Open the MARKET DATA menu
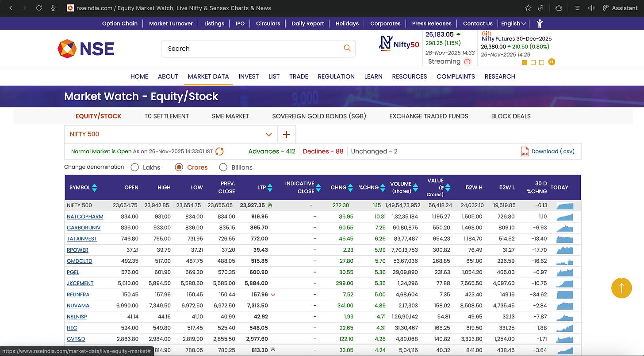 click(x=208, y=76)
